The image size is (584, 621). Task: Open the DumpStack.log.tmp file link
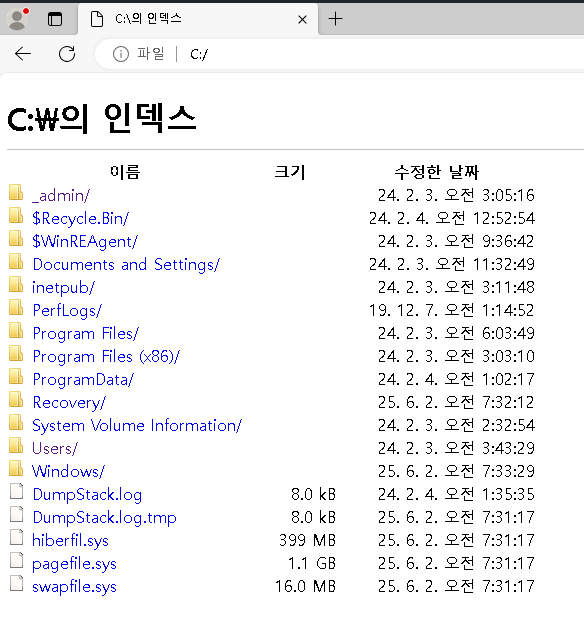coord(105,518)
